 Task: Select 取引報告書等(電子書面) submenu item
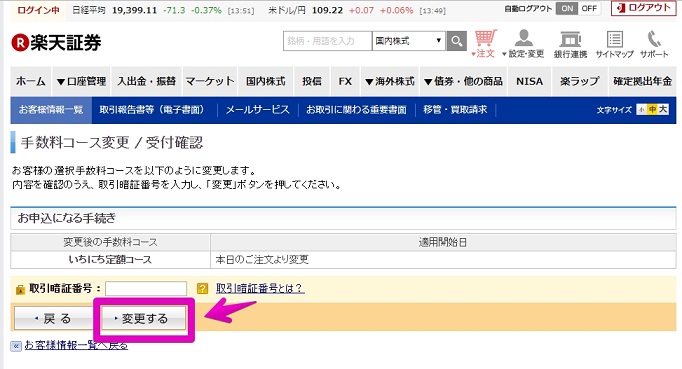[152, 110]
